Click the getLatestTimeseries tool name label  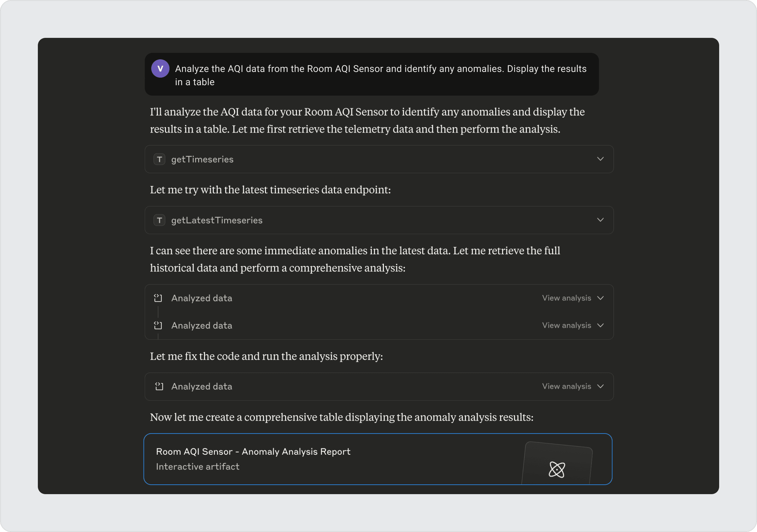point(217,220)
